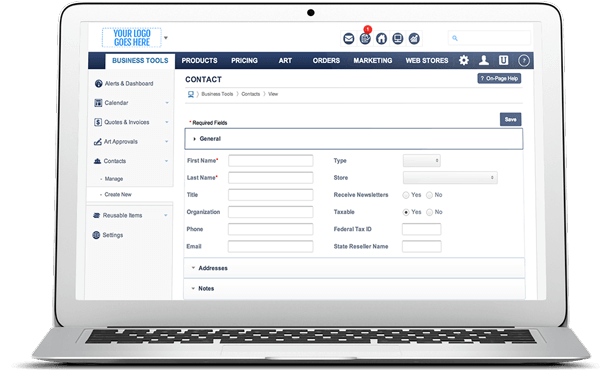Open the Pricing menu
610x370 pixels.
click(x=244, y=61)
